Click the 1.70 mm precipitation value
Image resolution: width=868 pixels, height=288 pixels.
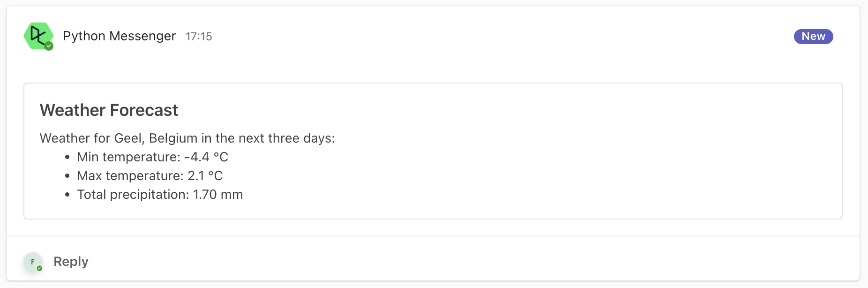point(218,194)
